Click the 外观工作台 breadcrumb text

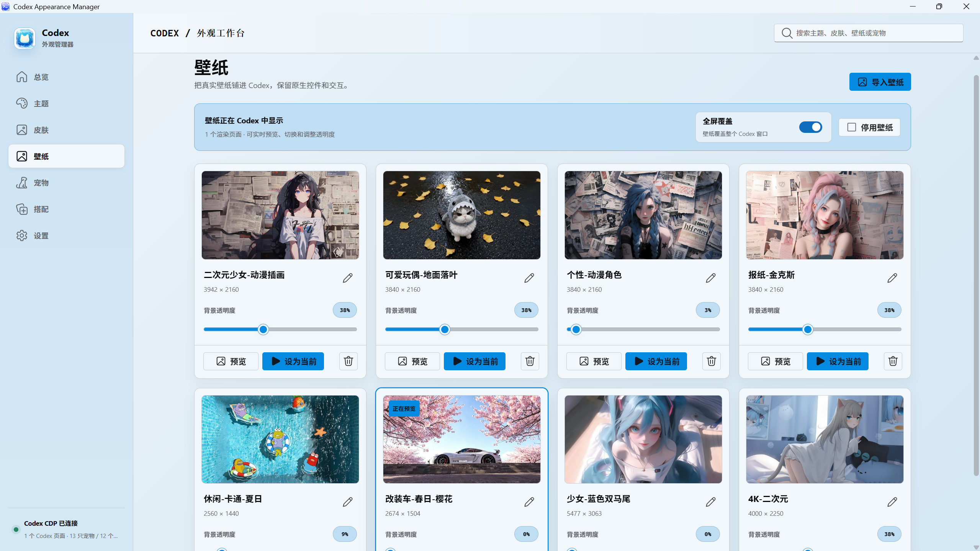pos(221,33)
